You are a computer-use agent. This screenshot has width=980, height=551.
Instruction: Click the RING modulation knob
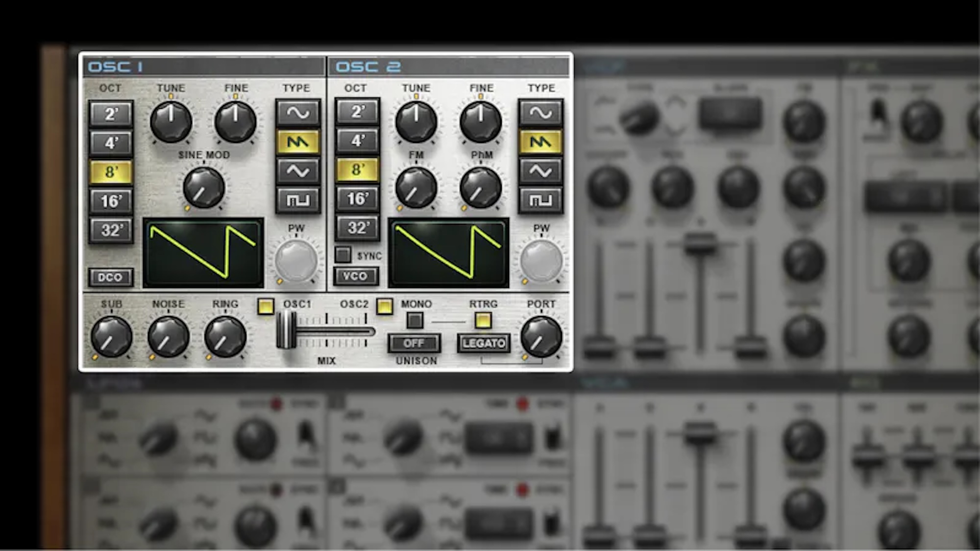point(225,336)
